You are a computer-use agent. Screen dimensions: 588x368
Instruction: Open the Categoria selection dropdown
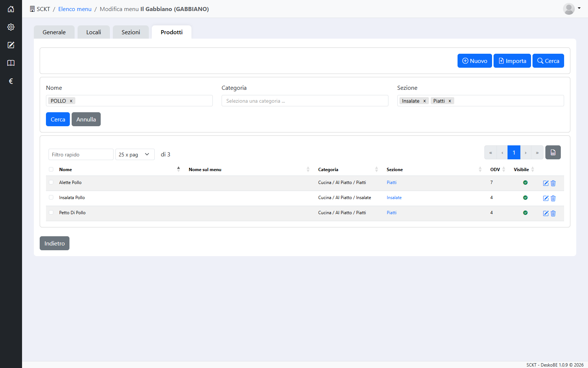coord(305,101)
